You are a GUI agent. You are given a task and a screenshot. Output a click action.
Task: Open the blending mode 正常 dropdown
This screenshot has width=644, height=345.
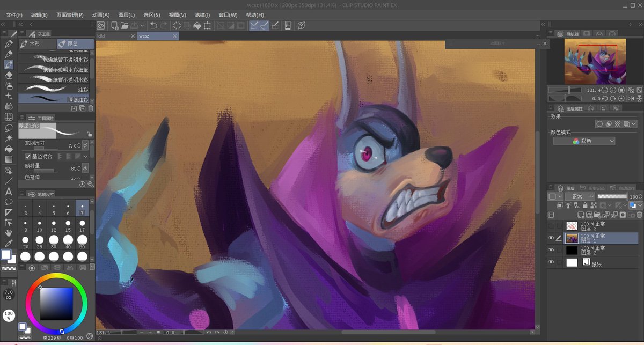tap(580, 197)
